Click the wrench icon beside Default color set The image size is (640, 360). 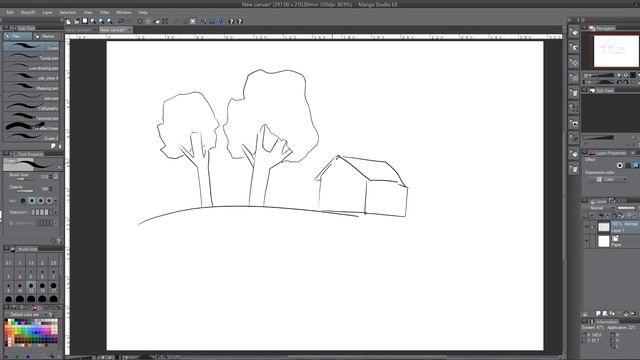51,315
